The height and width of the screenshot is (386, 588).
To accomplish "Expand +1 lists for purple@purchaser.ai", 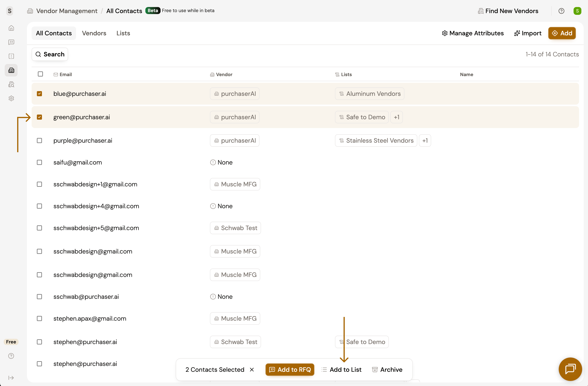I will 425,141.
